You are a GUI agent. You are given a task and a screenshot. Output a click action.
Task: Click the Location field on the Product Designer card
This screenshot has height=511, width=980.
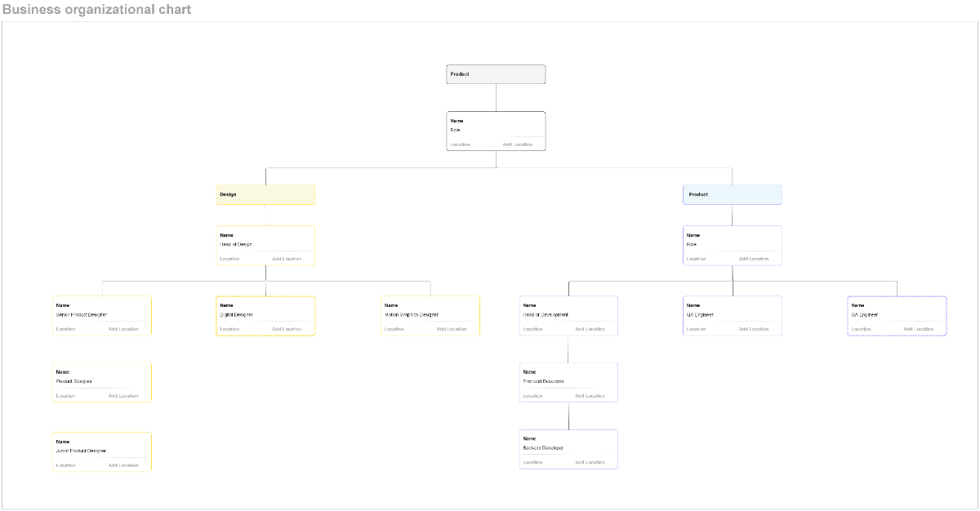coord(65,396)
